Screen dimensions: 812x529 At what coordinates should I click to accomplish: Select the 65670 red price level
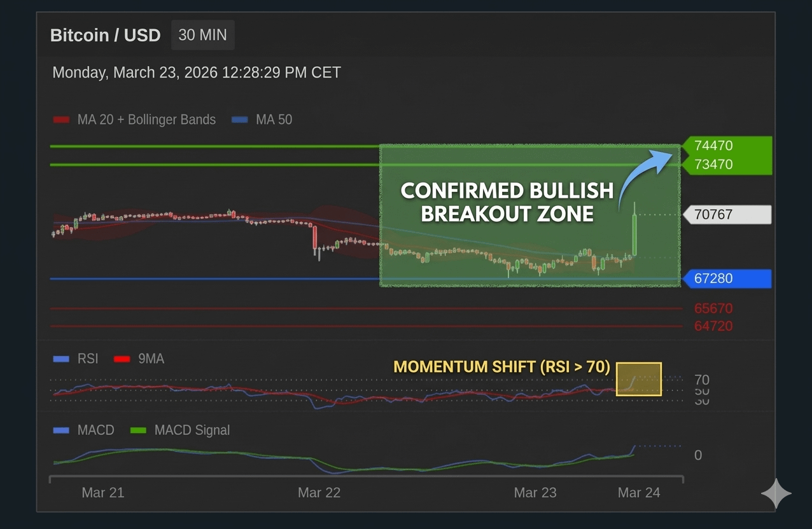tap(713, 308)
